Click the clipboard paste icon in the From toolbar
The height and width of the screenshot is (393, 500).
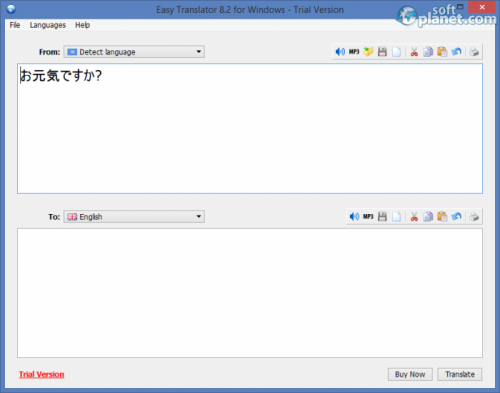[x=442, y=52]
